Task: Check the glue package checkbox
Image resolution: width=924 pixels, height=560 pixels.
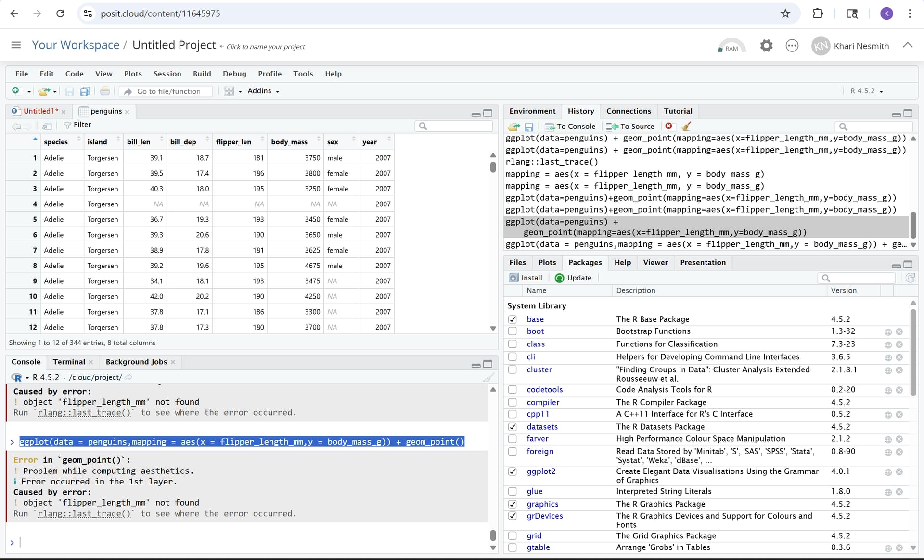Action: coord(513,491)
